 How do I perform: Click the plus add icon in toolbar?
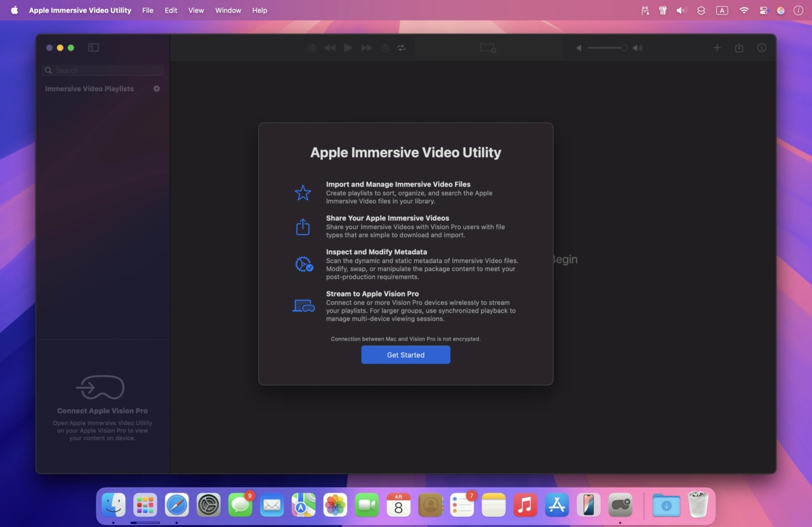click(717, 48)
